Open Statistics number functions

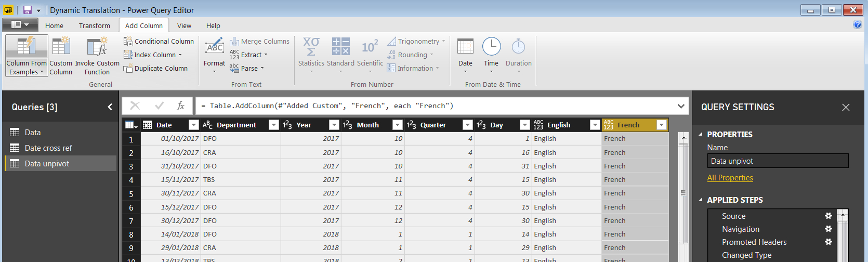311,56
